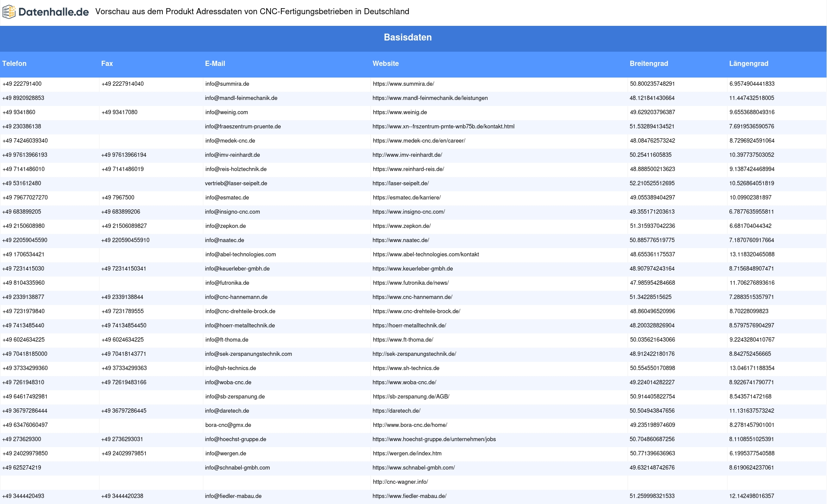Select fax number +49 220590455910

tap(125, 240)
